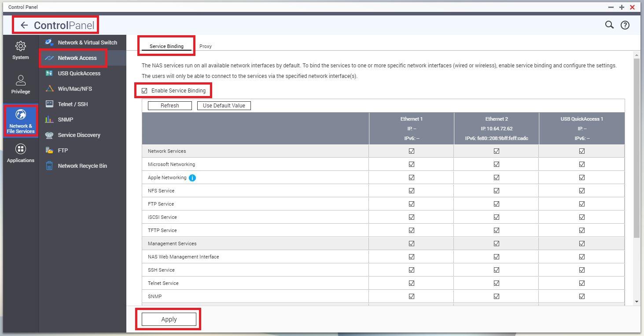This screenshot has width=644, height=336.
Task: Open the help question mark icon
Action: point(625,25)
